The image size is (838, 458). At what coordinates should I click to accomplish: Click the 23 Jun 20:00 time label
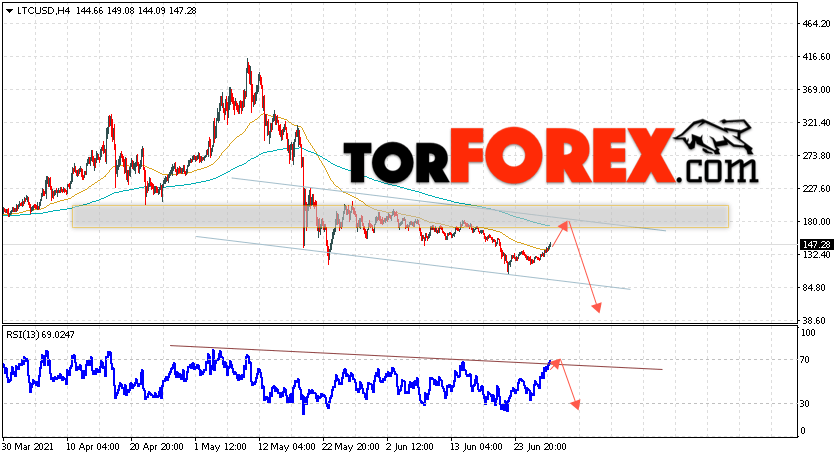click(541, 447)
